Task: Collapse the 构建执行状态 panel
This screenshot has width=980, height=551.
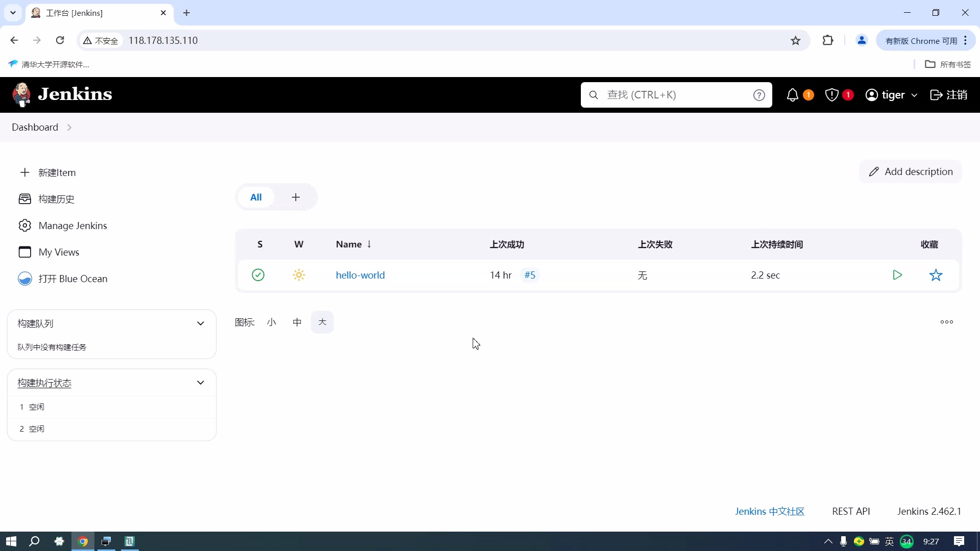Action: tap(201, 383)
